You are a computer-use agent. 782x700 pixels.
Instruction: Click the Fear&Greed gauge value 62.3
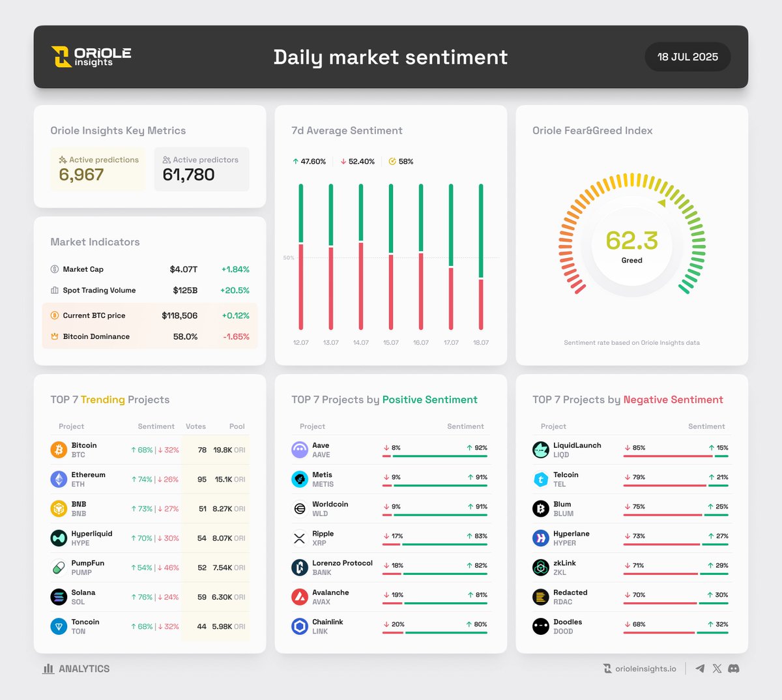tap(631, 241)
